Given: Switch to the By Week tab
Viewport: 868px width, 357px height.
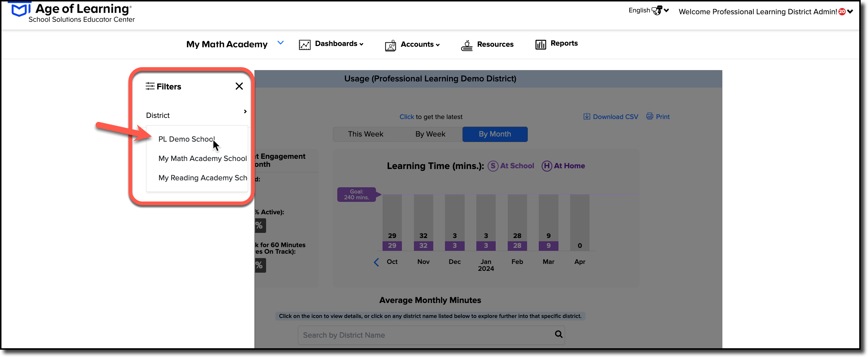Looking at the screenshot, I should 430,134.
